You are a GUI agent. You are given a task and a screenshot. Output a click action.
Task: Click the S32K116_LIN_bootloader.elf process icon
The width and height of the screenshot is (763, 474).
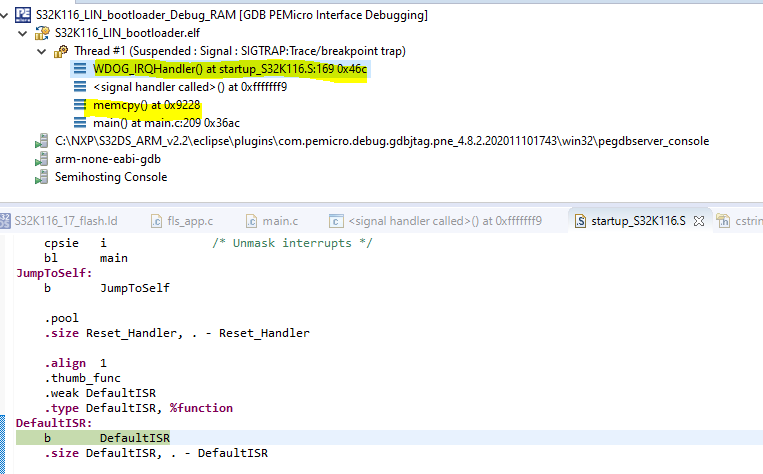pyautogui.click(x=42, y=33)
